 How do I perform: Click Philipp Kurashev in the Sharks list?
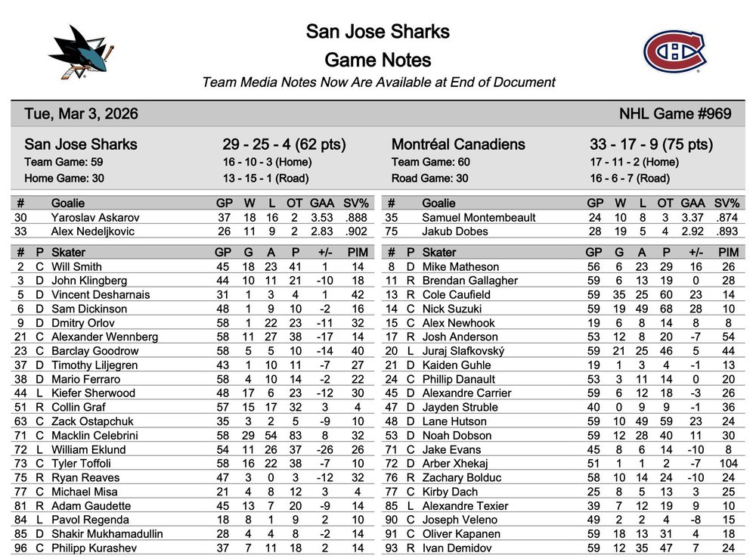(95, 548)
